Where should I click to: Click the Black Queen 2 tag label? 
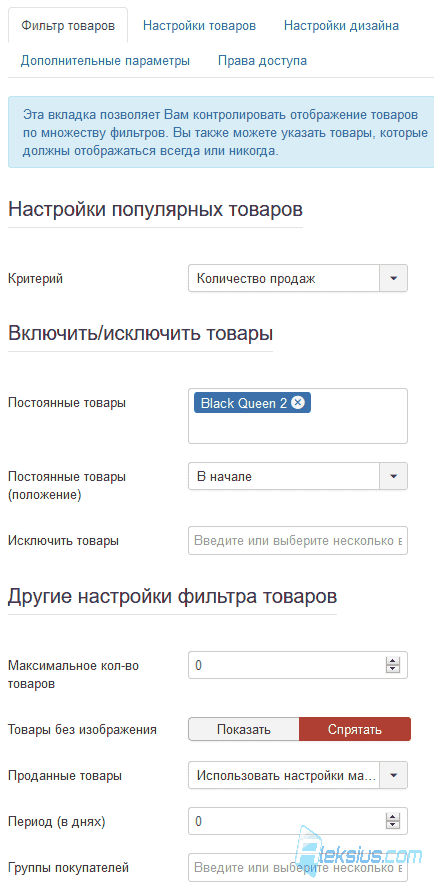pyautogui.click(x=244, y=403)
